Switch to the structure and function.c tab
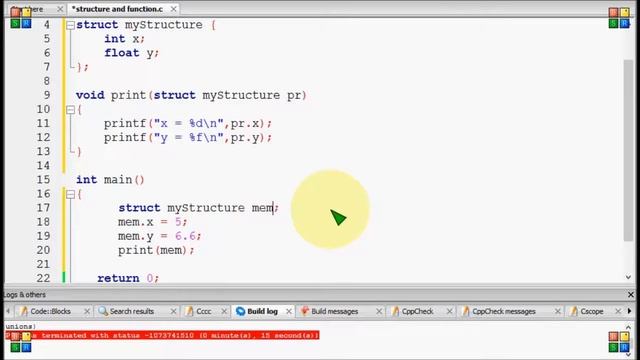The width and height of the screenshot is (640, 360). (x=118, y=9)
